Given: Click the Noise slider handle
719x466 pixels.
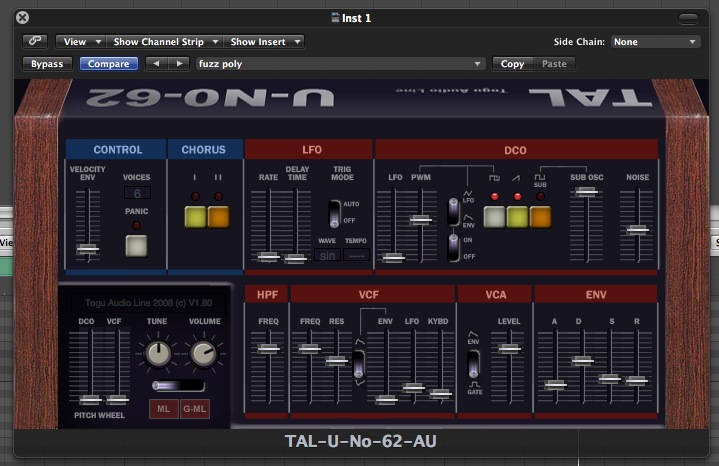Looking at the screenshot, I should tap(638, 230).
